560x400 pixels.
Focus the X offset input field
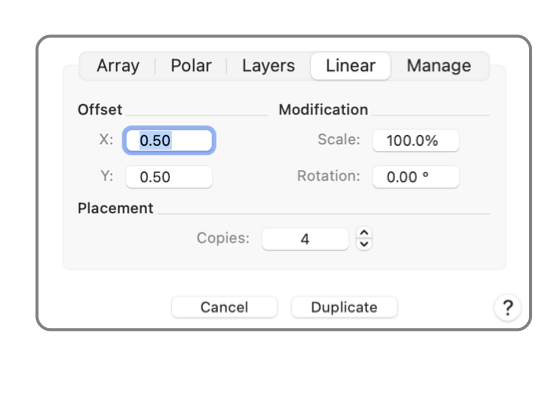(169, 140)
